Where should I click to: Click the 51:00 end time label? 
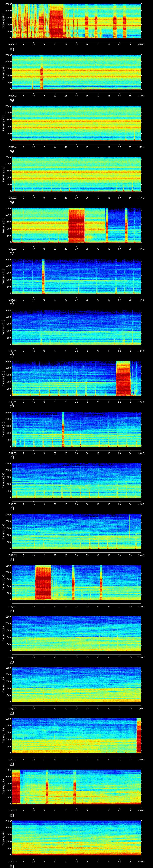pos(141,606)
